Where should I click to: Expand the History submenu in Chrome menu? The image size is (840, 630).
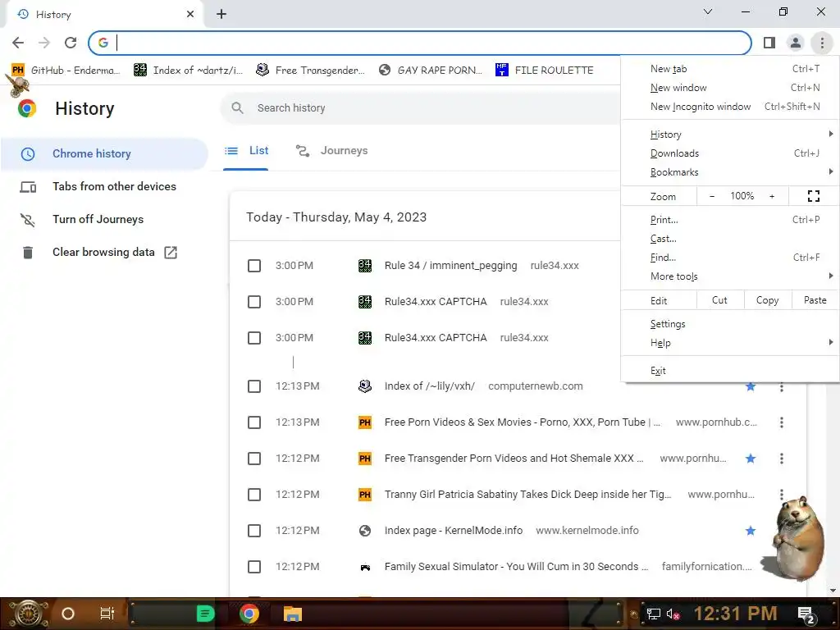729,135
